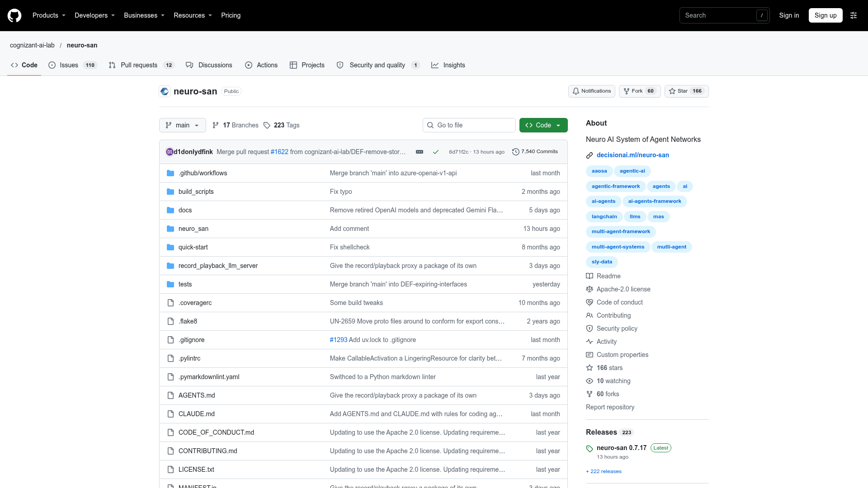
Task: Expand the Developers menu
Action: coord(94,15)
